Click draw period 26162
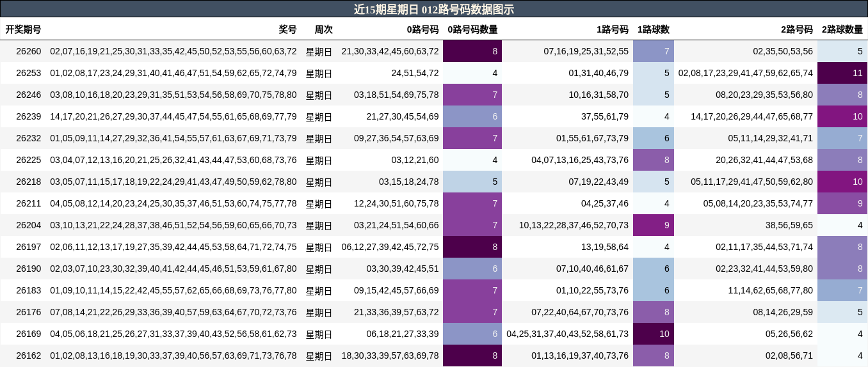The width and height of the screenshot is (868, 367). click(28, 355)
